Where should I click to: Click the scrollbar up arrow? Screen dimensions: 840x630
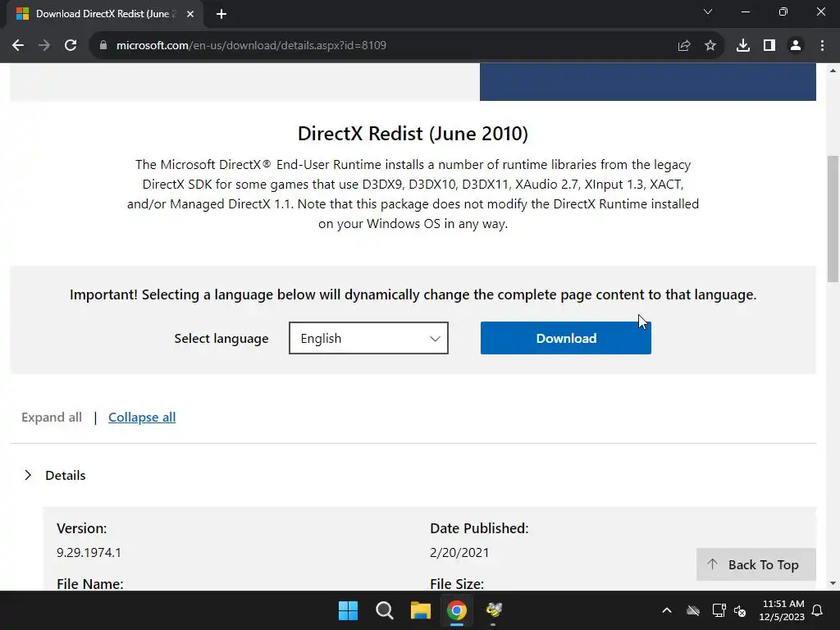click(833, 71)
